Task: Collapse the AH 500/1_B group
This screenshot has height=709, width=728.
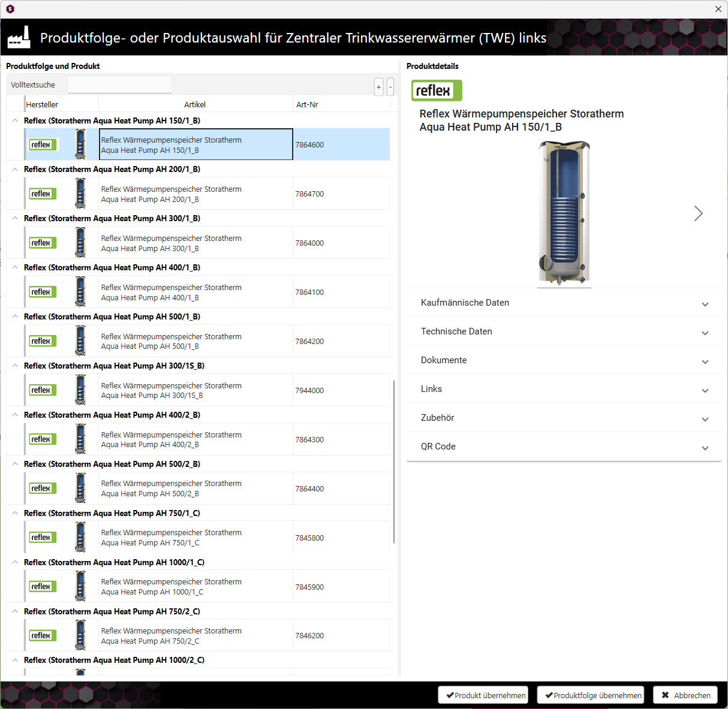Action: [15, 316]
